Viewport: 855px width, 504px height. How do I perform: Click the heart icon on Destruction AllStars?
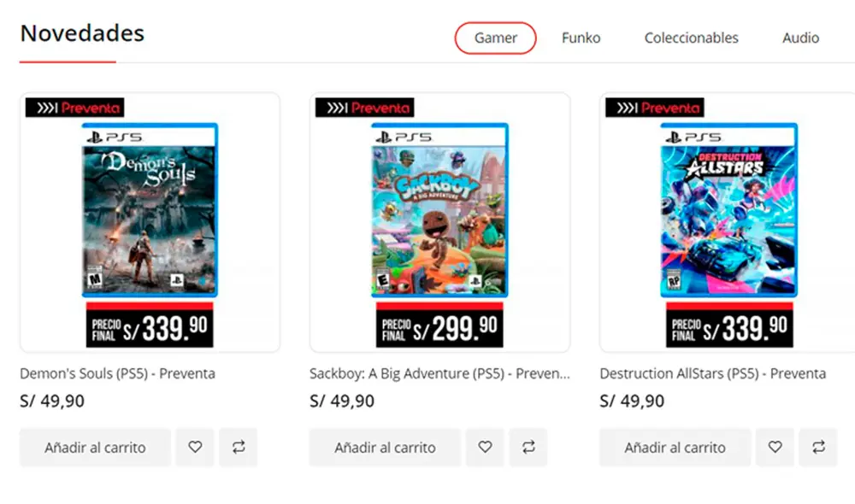775,447
